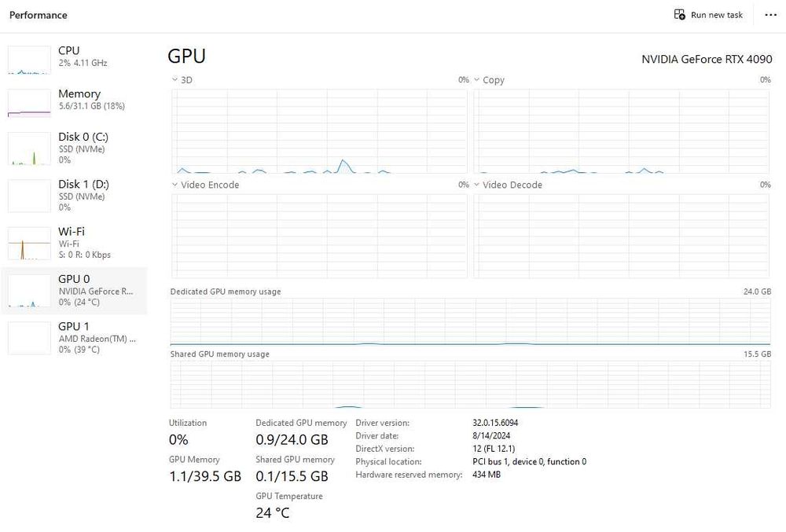
Task: Select the CPU mini graph in sidebar
Action: coord(28,60)
